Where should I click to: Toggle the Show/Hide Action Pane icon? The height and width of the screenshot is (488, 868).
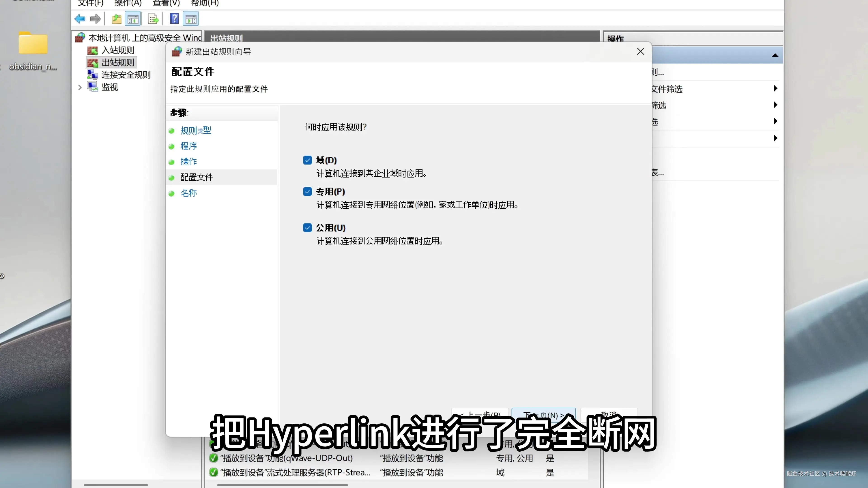tap(191, 19)
